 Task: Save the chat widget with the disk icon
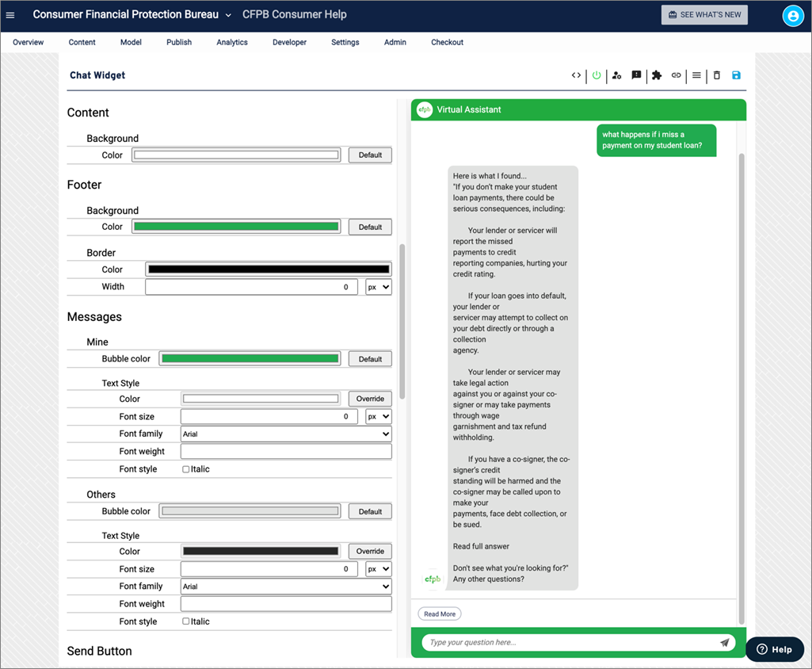[737, 75]
